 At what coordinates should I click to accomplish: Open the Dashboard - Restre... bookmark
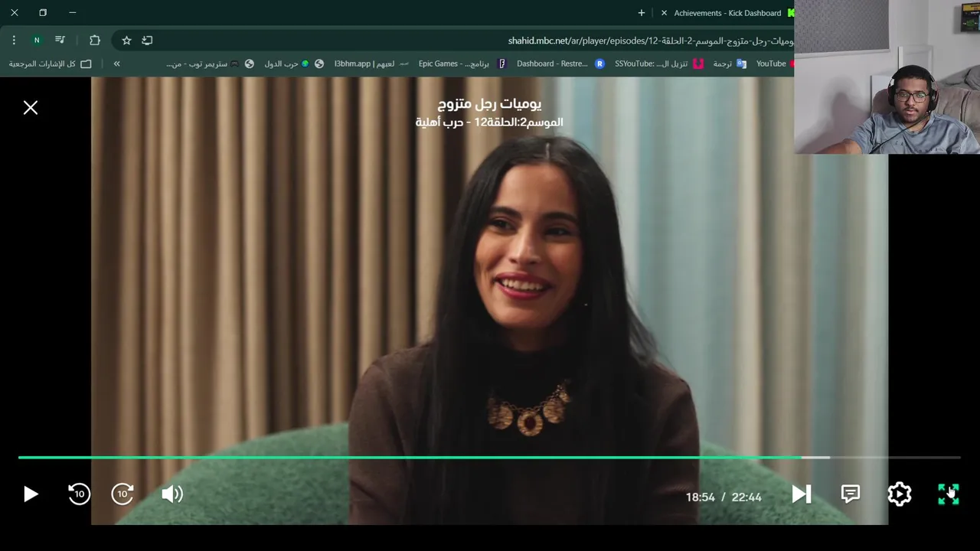[560, 64]
